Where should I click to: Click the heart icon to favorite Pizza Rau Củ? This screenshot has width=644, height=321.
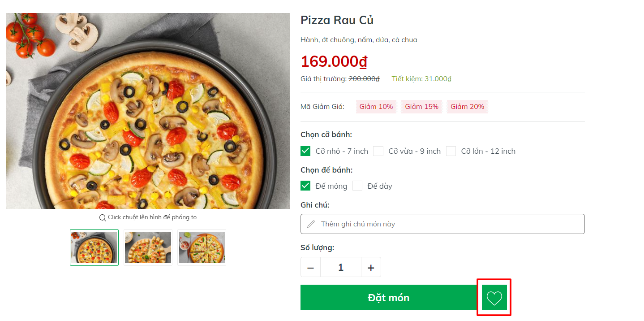click(494, 297)
